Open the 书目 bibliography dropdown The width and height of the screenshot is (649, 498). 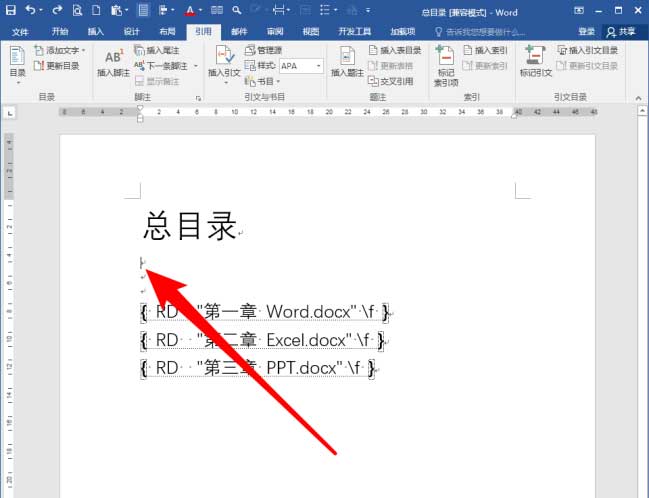(x=262, y=81)
